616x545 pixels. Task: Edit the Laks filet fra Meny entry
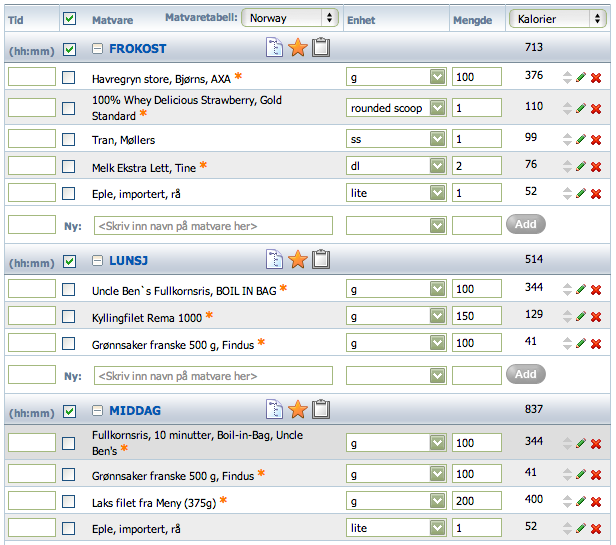tap(581, 501)
